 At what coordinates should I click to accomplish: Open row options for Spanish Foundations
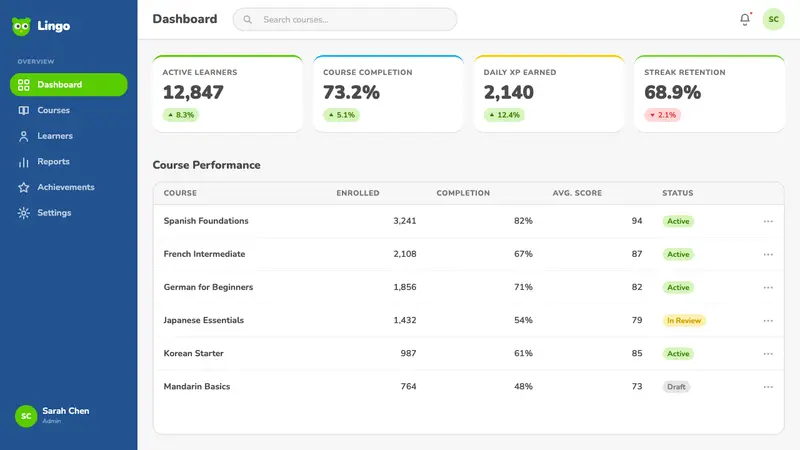(768, 221)
